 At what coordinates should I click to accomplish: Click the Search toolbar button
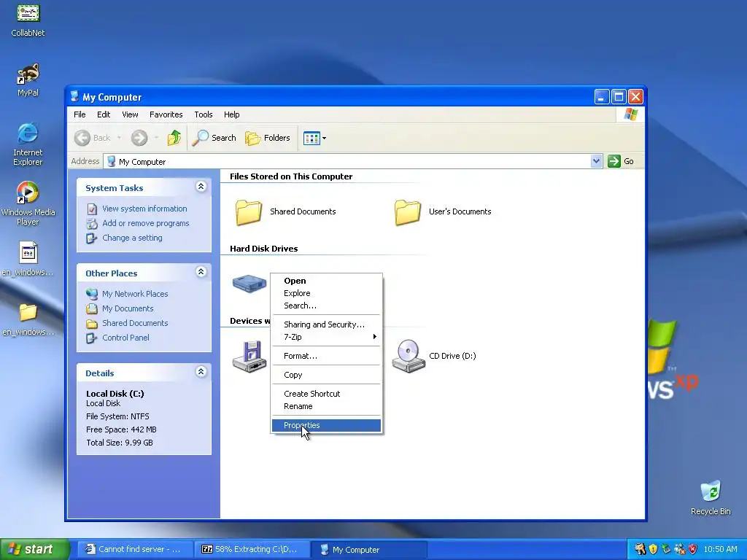point(214,138)
